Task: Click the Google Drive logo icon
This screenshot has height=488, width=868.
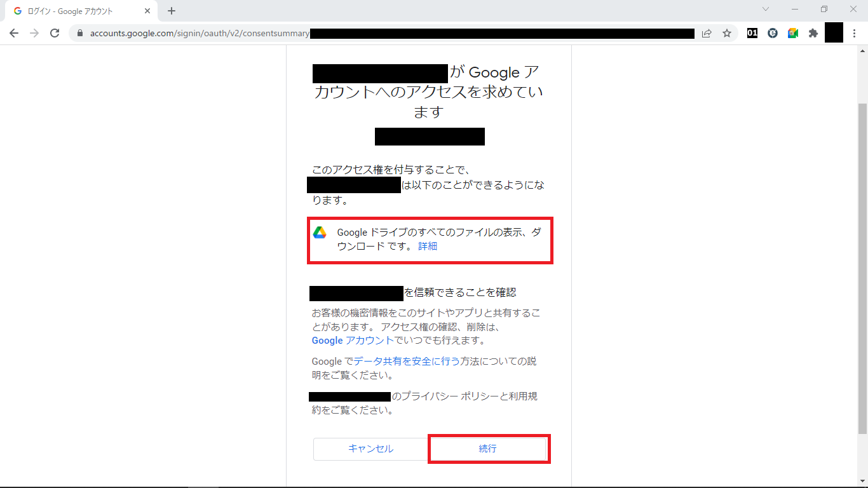Action: point(320,233)
